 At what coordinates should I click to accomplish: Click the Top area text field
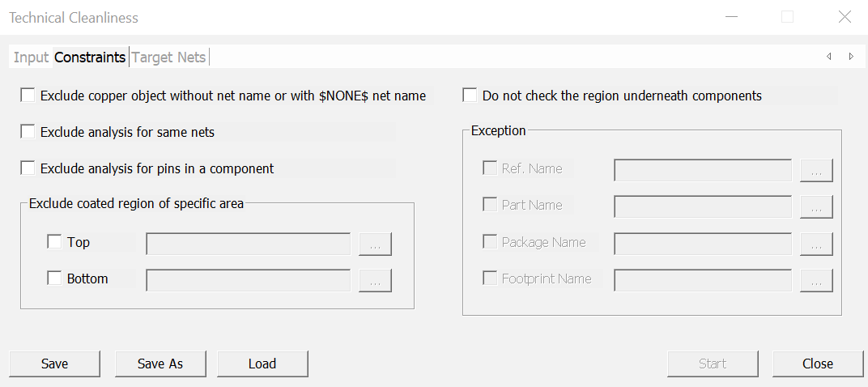coord(248,243)
